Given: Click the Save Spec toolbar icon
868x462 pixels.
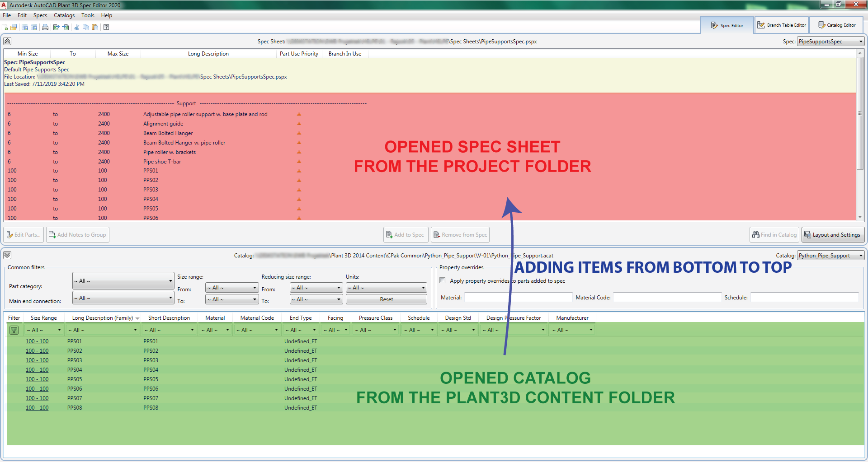Looking at the screenshot, I should (25, 27).
